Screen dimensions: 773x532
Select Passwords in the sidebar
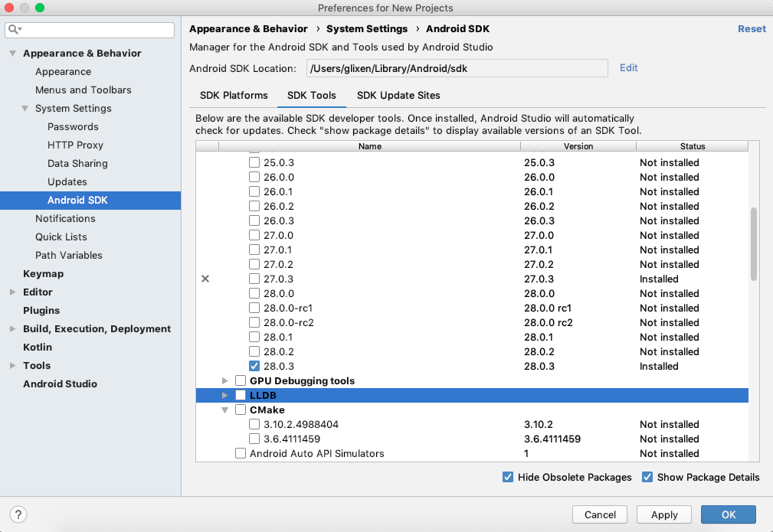pyautogui.click(x=73, y=127)
